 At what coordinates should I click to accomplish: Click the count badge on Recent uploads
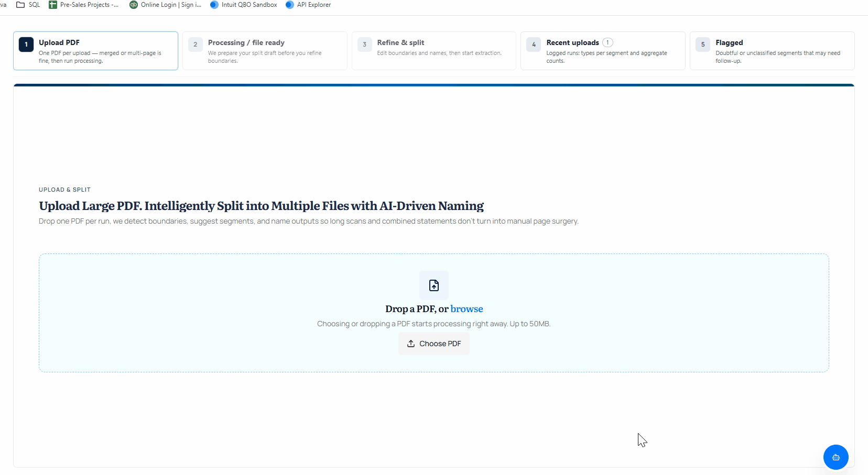click(x=607, y=42)
